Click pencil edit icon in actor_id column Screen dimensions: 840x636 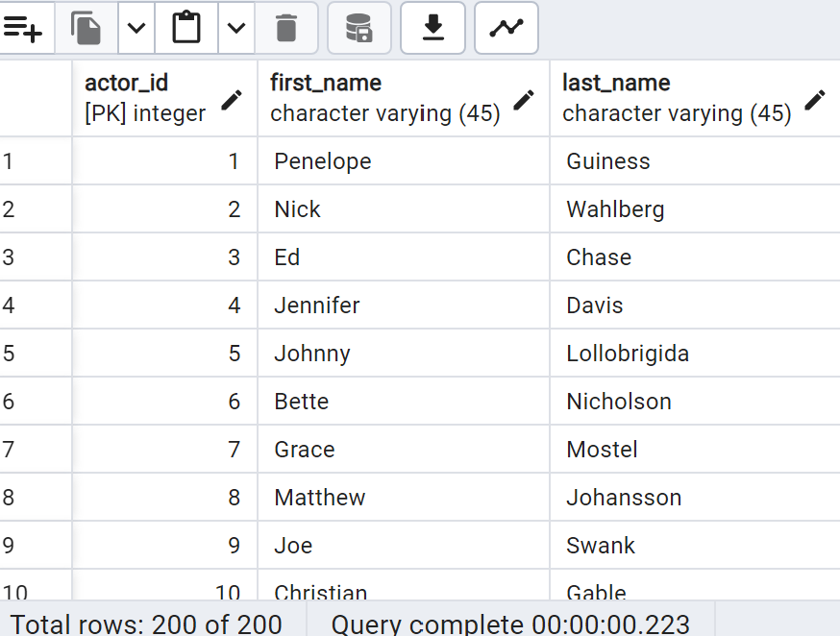(232, 100)
